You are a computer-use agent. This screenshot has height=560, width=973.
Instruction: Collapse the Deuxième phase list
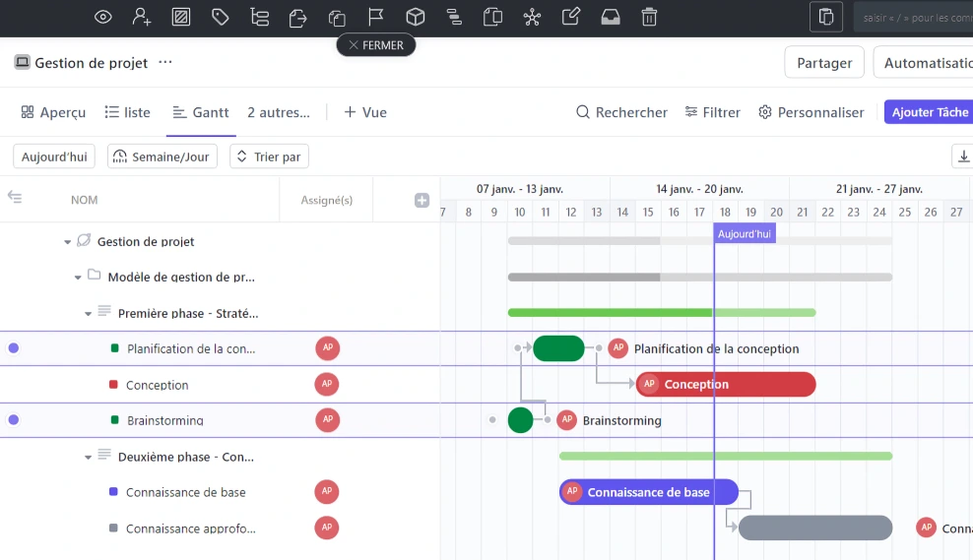coord(88,457)
